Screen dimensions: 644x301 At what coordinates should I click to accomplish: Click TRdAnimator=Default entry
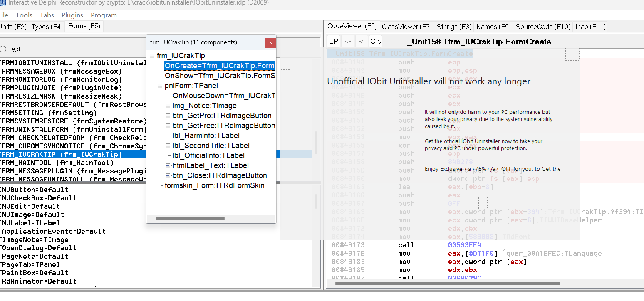coord(38,281)
